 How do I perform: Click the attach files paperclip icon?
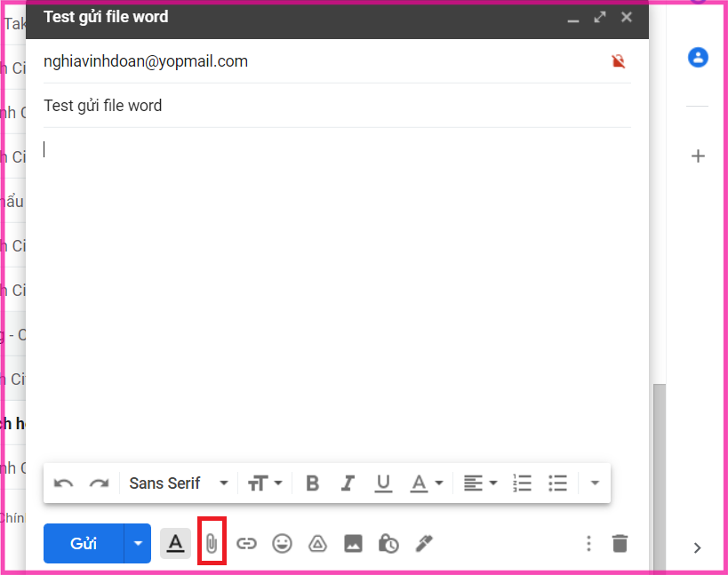pos(212,543)
